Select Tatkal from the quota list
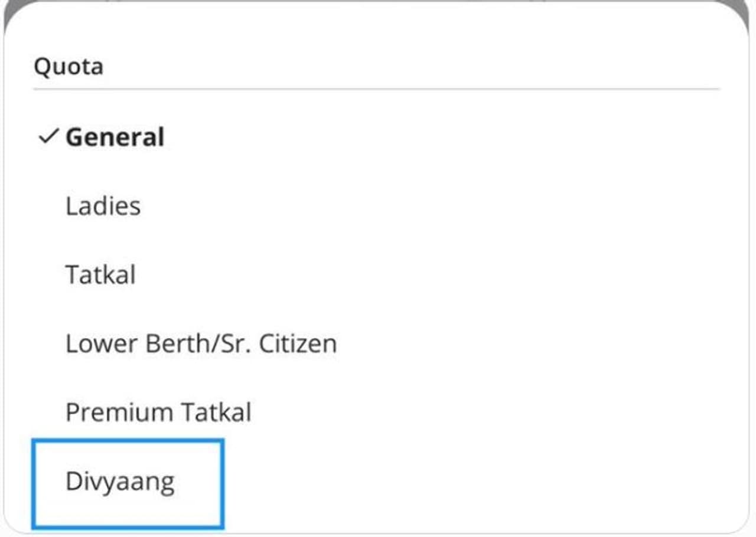 point(100,275)
